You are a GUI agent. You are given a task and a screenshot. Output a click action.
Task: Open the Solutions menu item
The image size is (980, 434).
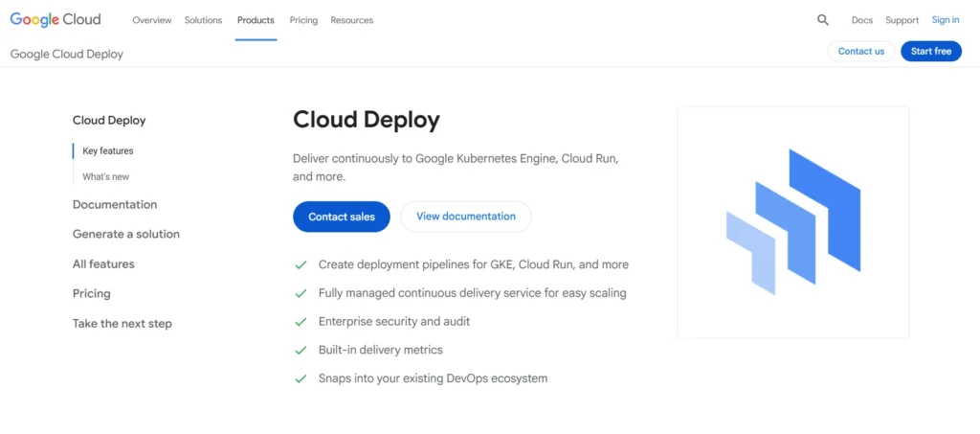tap(203, 20)
